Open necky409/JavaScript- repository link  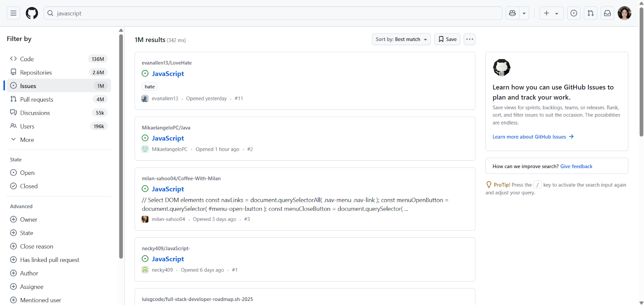[x=166, y=249]
